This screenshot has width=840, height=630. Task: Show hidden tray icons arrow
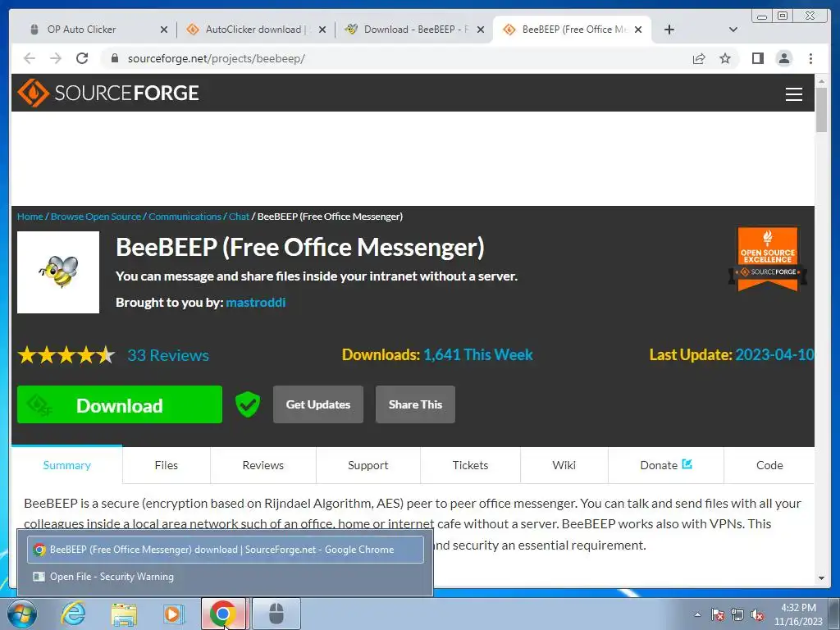tap(697, 614)
